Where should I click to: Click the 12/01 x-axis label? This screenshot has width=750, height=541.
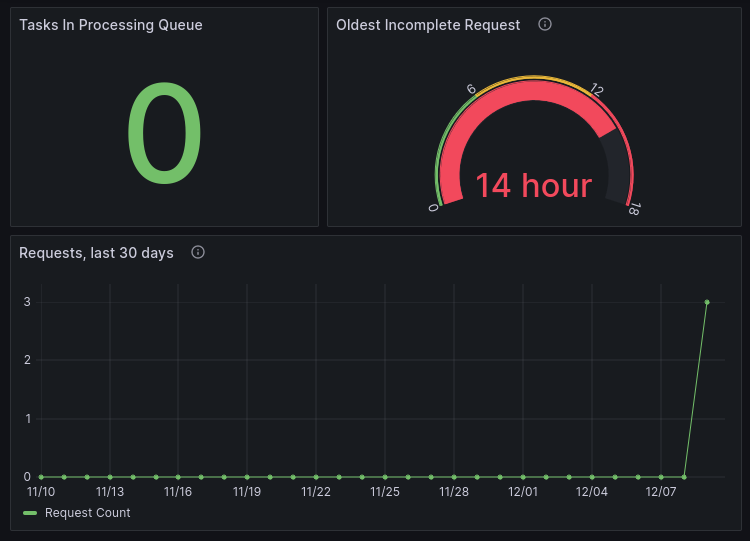pos(523,492)
